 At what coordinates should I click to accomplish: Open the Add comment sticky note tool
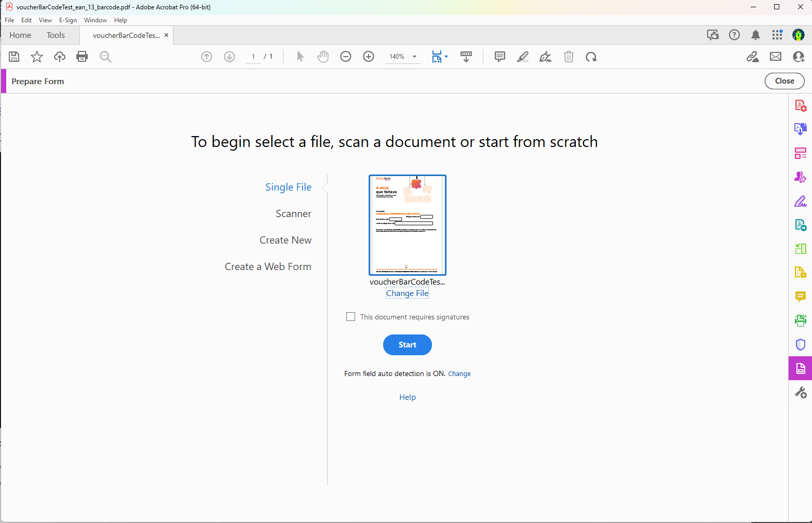pos(500,57)
